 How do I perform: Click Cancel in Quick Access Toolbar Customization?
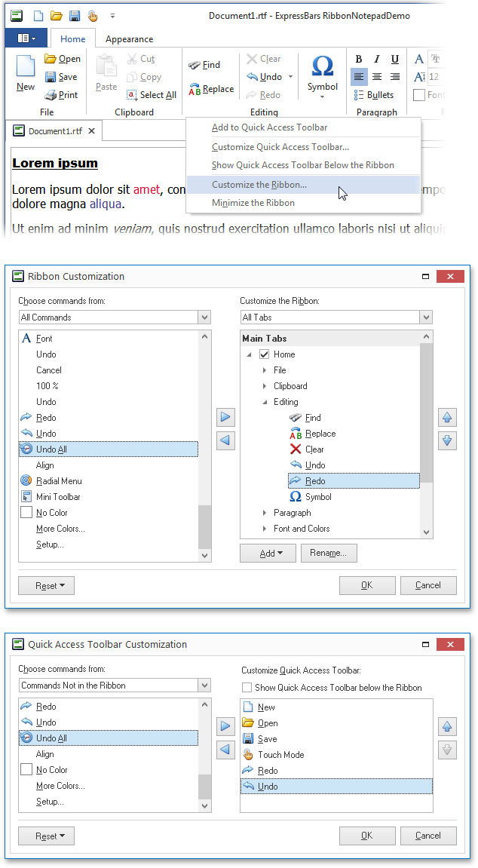click(428, 836)
